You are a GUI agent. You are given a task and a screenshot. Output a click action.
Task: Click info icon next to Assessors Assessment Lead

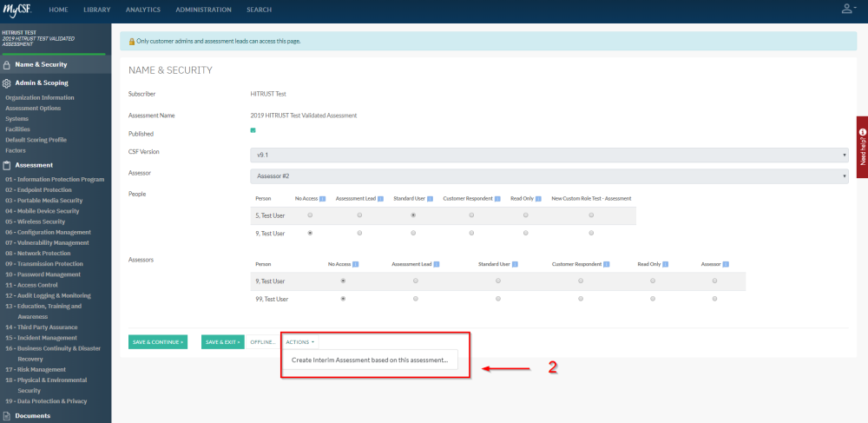437,265
